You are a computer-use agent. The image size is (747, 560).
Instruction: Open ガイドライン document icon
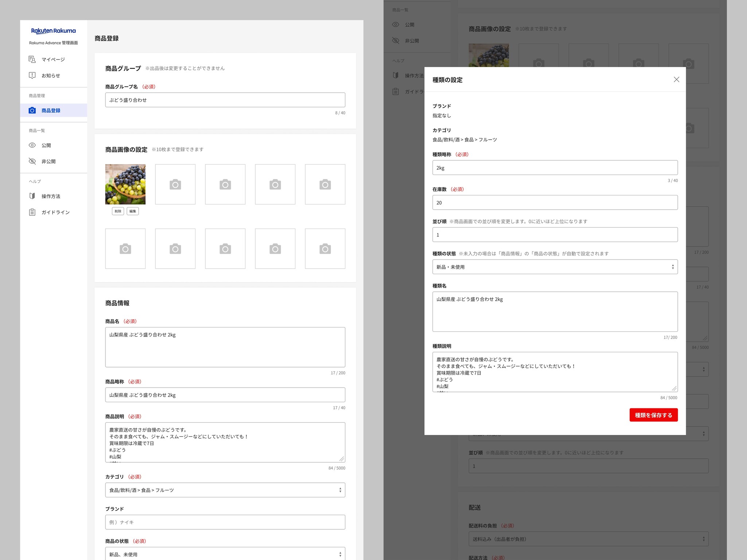pyautogui.click(x=32, y=212)
